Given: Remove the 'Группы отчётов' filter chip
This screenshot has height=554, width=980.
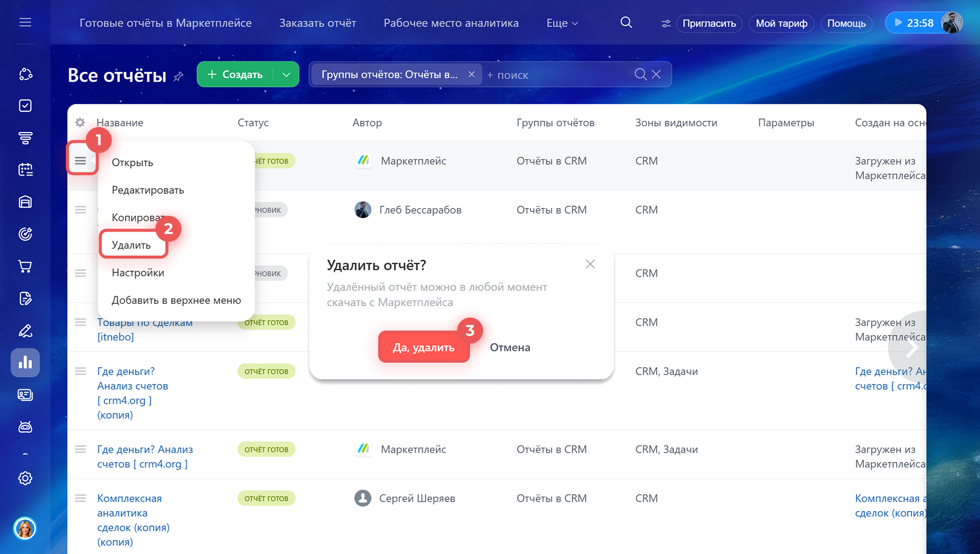Looking at the screenshot, I should tap(472, 74).
